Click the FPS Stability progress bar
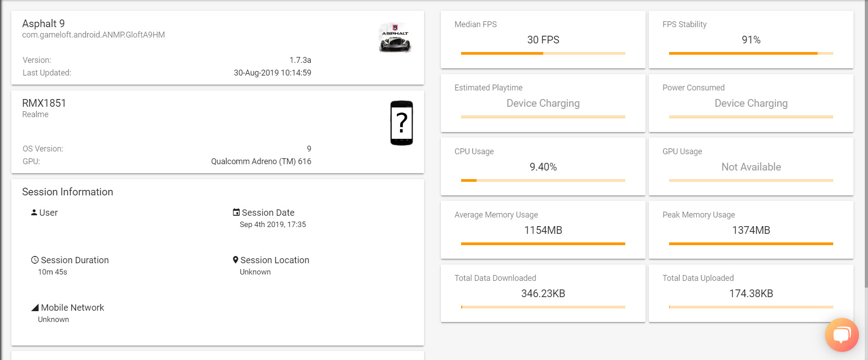This screenshot has height=360, width=868. point(751,53)
